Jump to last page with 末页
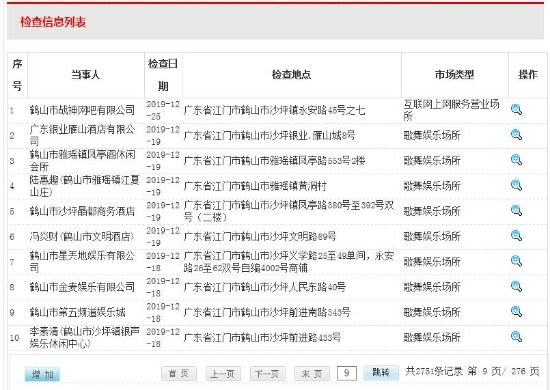This screenshot has height=390, width=550. [311, 374]
